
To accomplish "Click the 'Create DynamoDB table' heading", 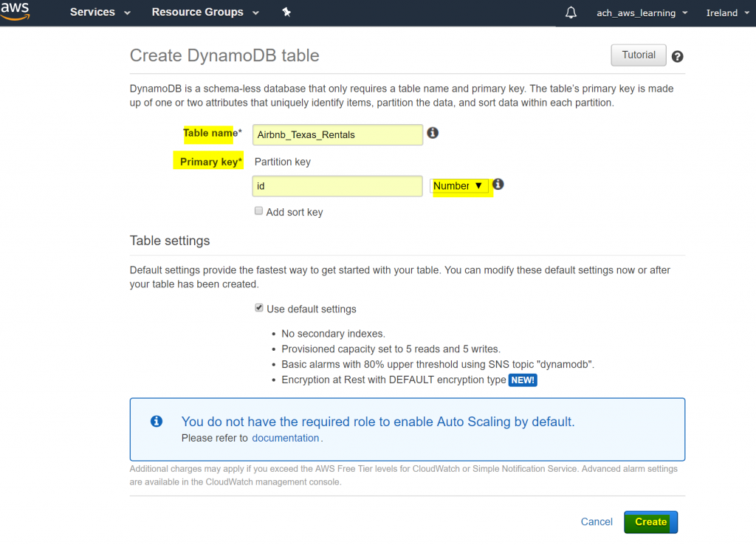I will tap(224, 55).
